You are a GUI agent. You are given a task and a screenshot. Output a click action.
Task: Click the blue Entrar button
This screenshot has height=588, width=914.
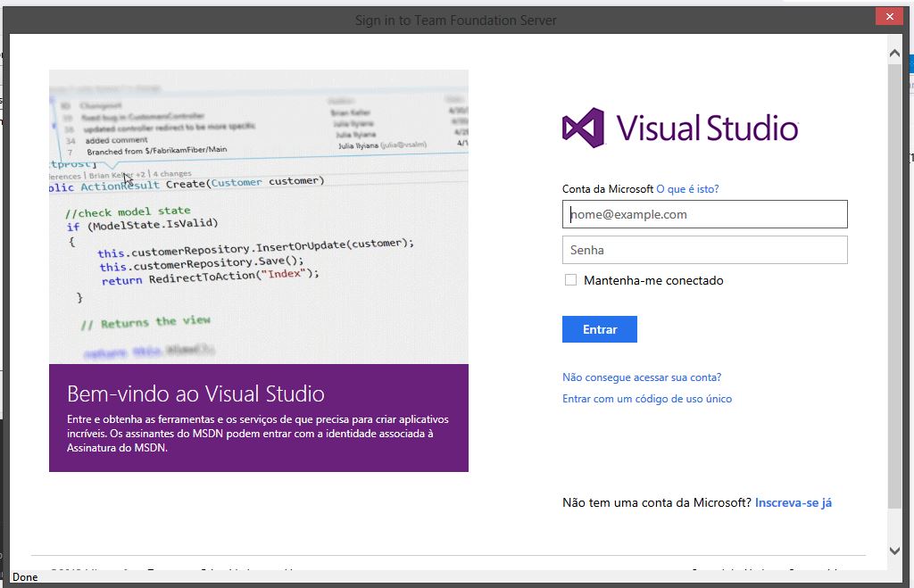(599, 329)
